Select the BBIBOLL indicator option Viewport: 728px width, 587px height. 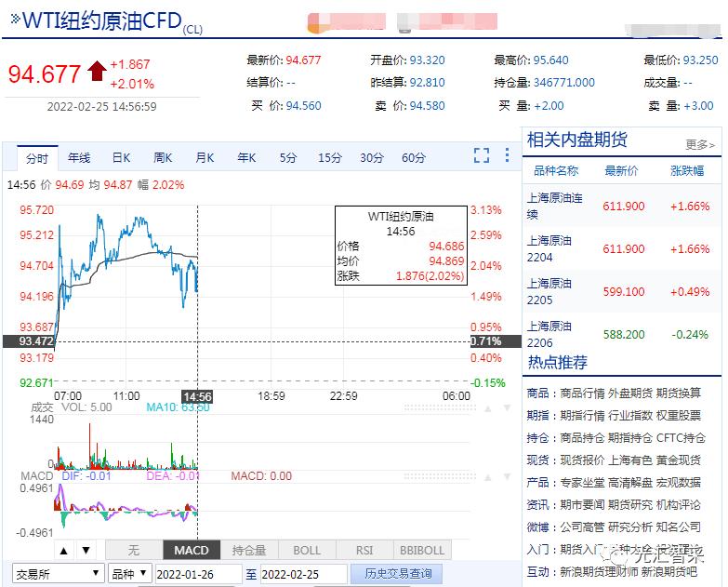pyautogui.click(x=422, y=551)
